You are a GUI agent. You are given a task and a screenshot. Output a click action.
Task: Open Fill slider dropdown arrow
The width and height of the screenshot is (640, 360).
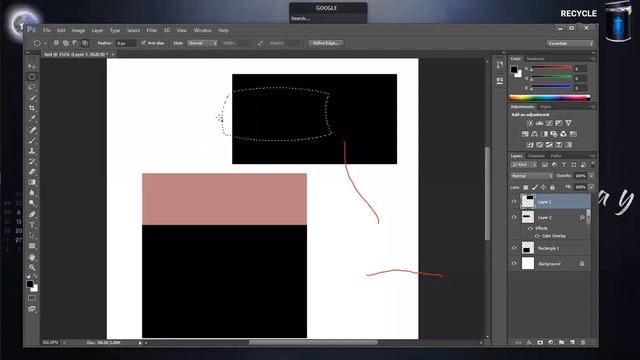[x=591, y=187]
